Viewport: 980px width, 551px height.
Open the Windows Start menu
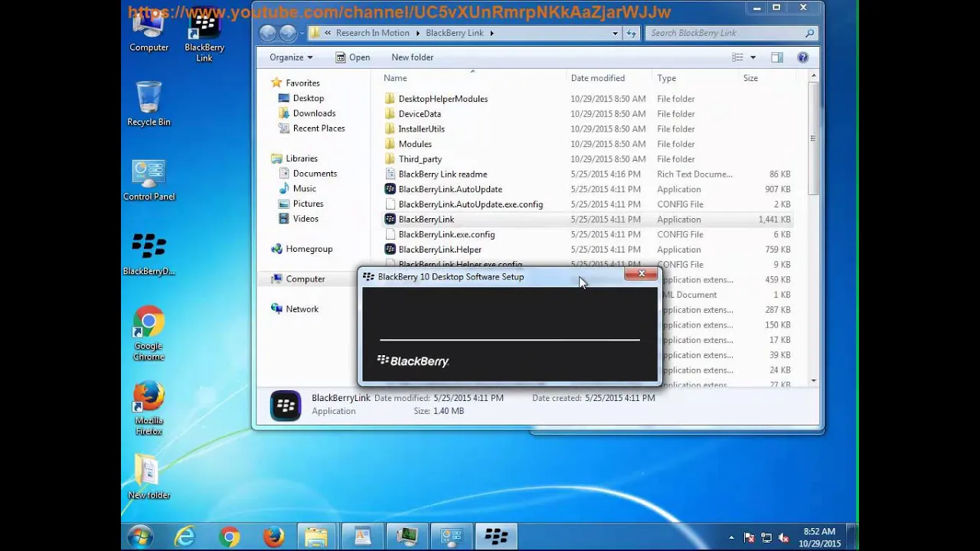[140, 537]
